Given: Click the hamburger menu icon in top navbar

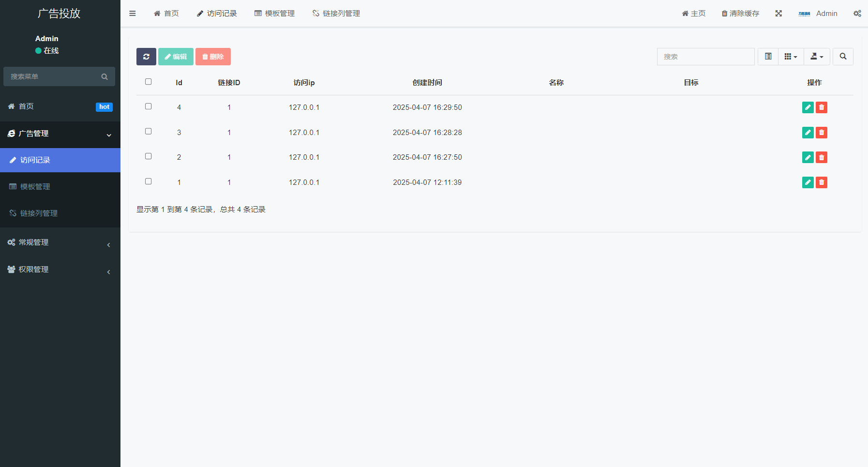Looking at the screenshot, I should tap(133, 13).
